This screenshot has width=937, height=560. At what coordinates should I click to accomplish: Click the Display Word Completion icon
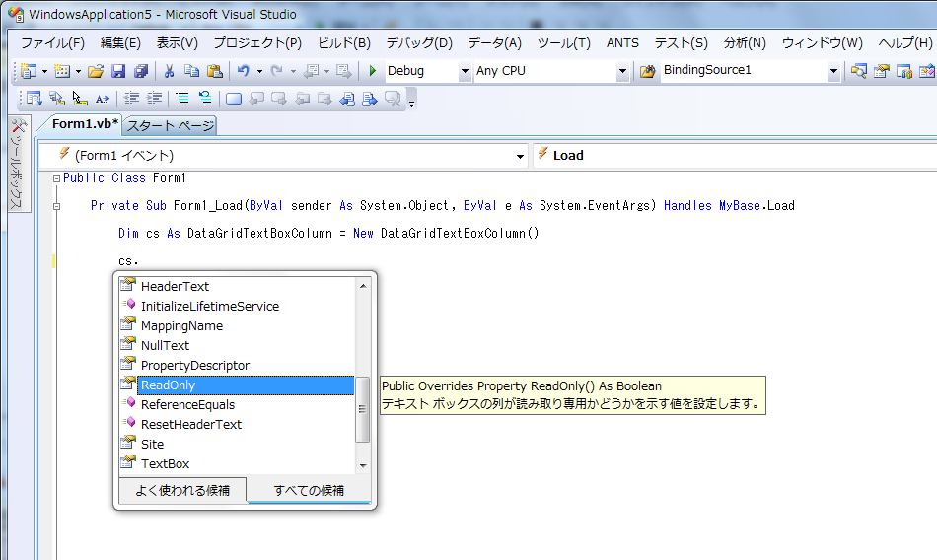point(103,99)
